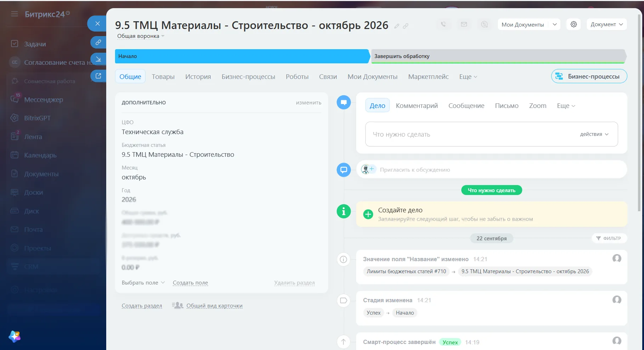644x350 pixels.
Task: Open card in new window side button
Action: pos(98,76)
